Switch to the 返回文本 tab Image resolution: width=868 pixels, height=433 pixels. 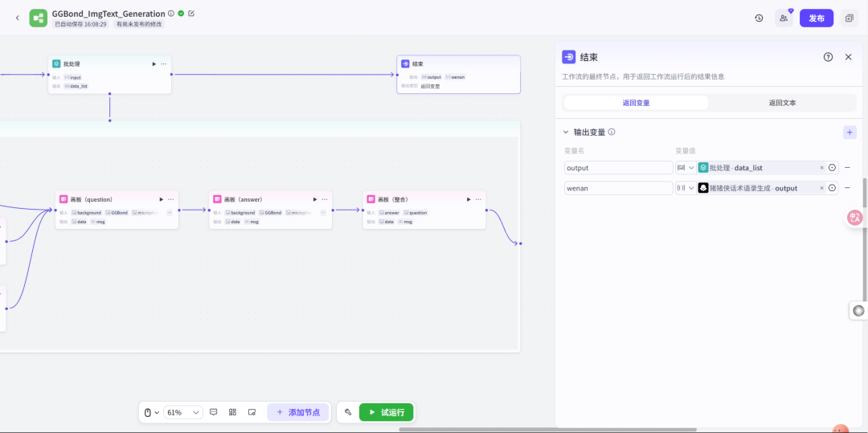(782, 103)
